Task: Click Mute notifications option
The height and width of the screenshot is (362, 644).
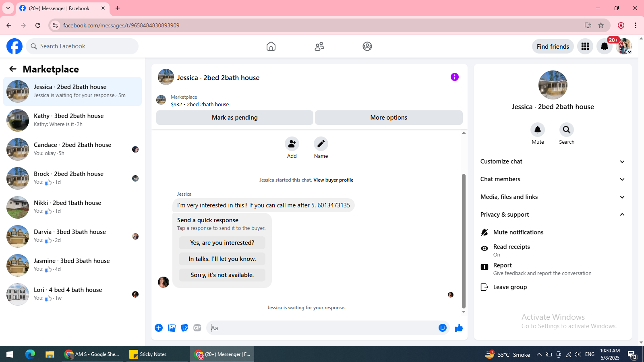Action: (553, 232)
